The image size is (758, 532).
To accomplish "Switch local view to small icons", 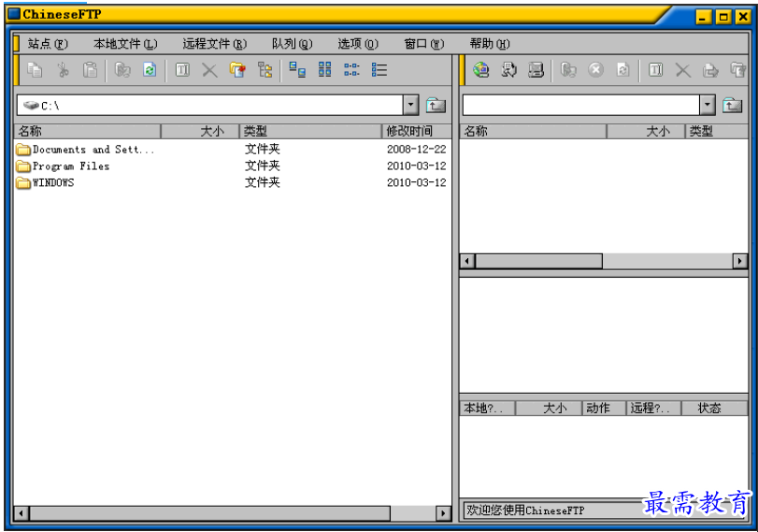I will (x=352, y=70).
